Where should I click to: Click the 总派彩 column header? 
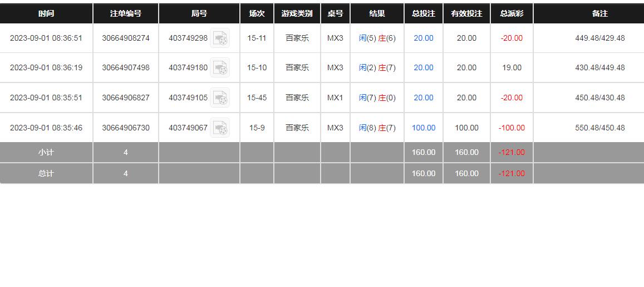tap(512, 13)
